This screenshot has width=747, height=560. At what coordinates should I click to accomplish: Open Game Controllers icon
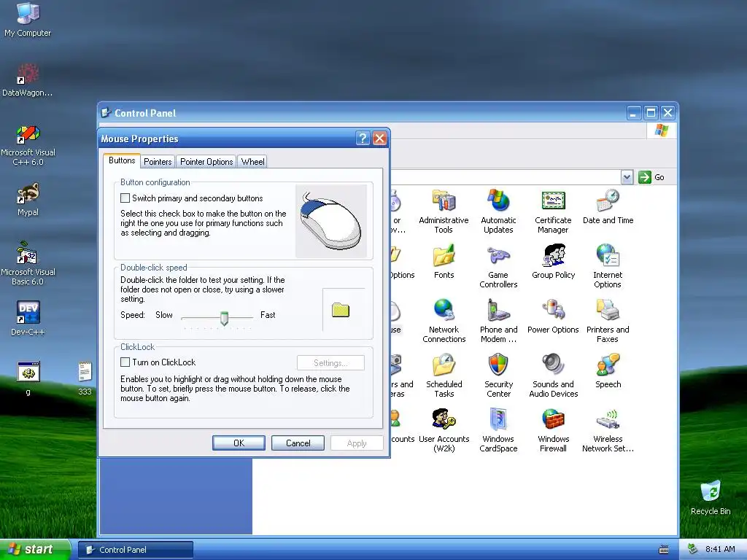point(498,265)
